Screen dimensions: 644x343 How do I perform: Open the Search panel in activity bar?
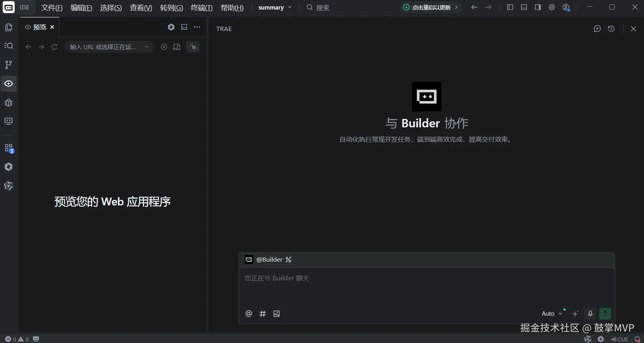point(8,46)
